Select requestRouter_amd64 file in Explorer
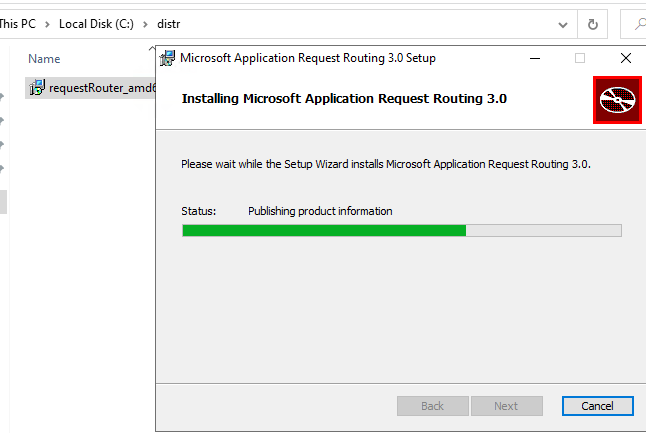Viewport: 646px width, 433px height. (x=91, y=88)
